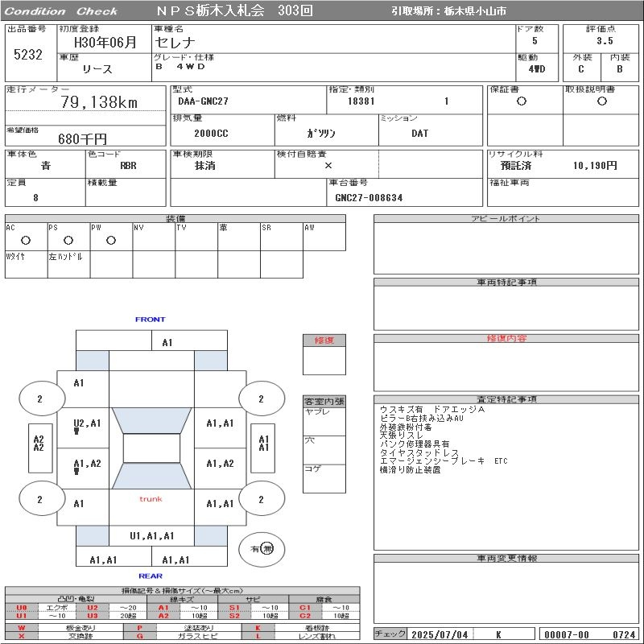
Task: Expand the アピールポイント section header
Action: pyautogui.click(x=506, y=219)
